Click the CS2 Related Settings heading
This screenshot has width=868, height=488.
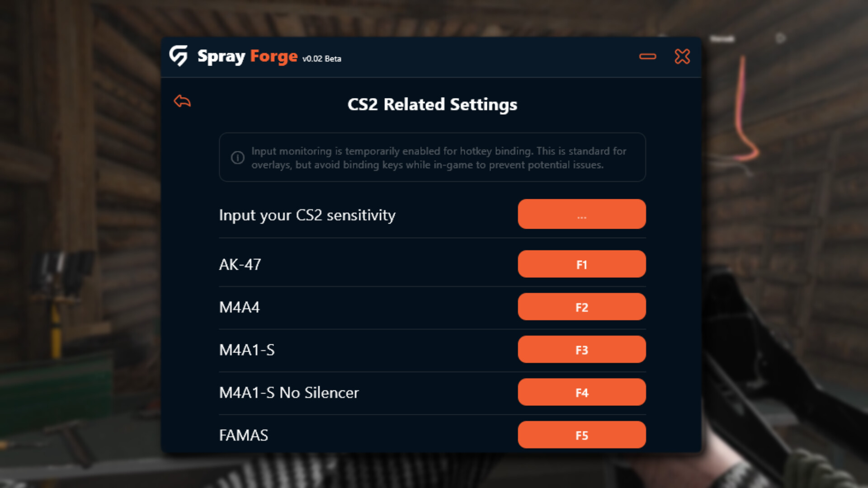click(432, 105)
